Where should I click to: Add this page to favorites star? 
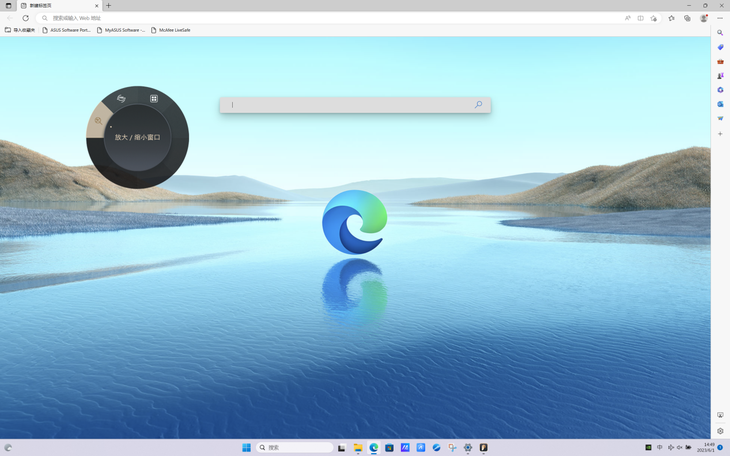(654, 18)
